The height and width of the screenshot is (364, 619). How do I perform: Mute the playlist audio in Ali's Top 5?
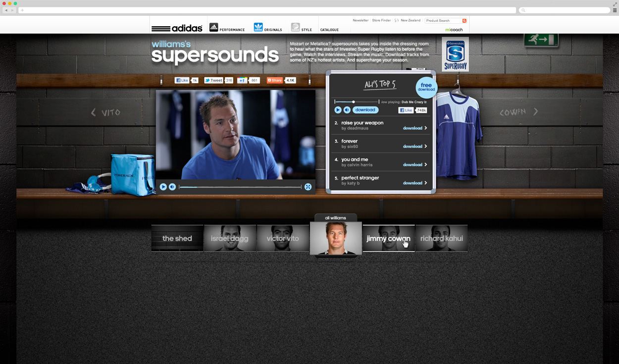[x=347, y=110]
